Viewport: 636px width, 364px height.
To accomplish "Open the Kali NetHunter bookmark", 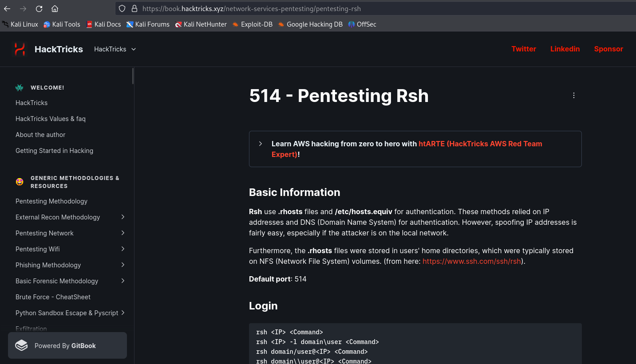I will pyautogui.click(x=201, y=24).
